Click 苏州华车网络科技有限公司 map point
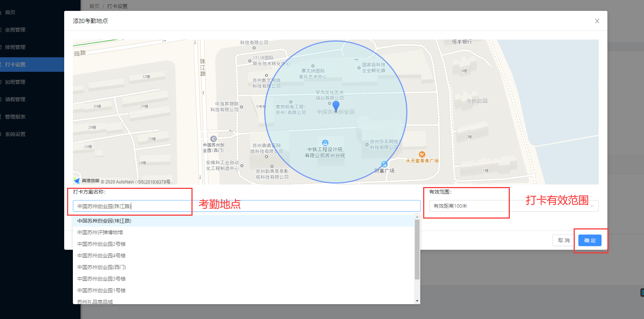 pos(367,145)
